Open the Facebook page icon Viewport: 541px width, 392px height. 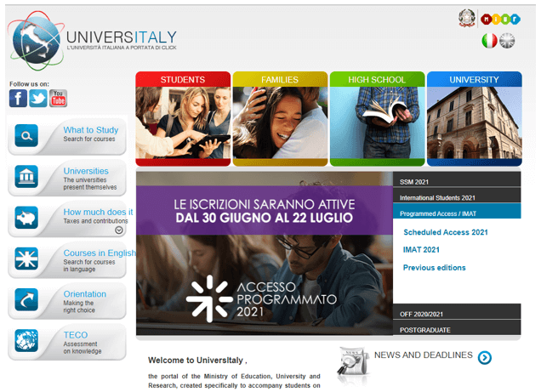tap(18, 99)
